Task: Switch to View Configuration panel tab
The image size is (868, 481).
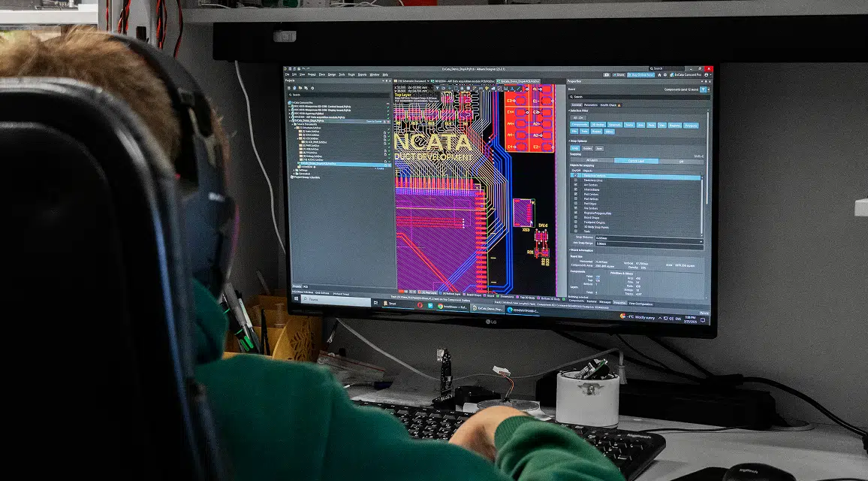Action: [640, 304]
